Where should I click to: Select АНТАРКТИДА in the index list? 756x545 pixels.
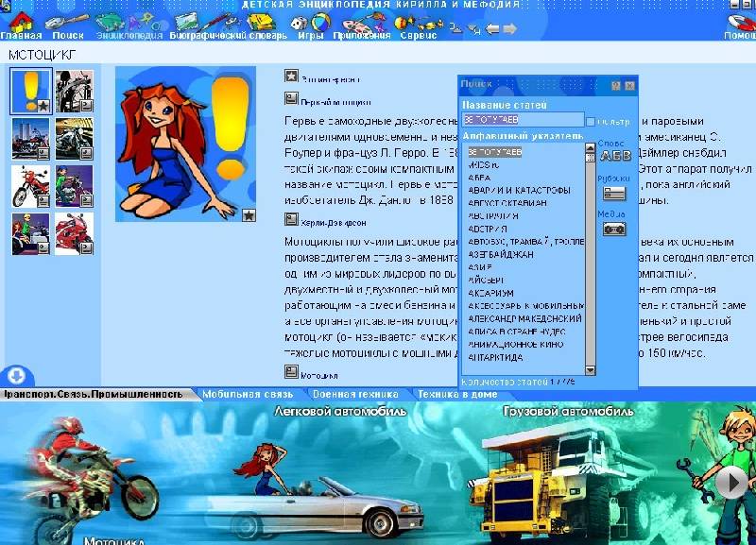pos(495,358)
